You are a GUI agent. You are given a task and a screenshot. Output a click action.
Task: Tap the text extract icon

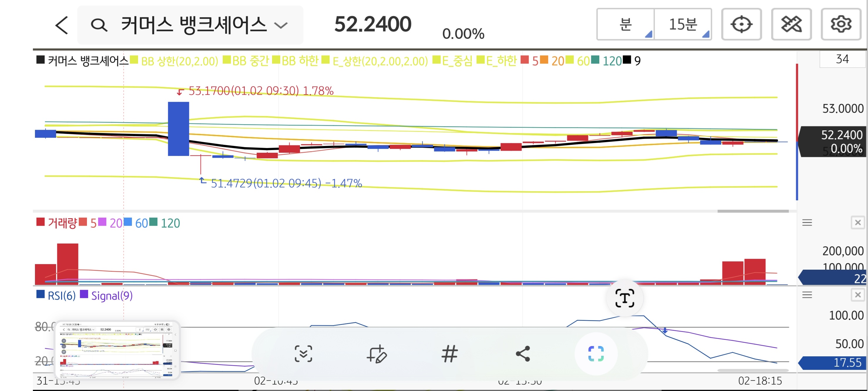624,298
